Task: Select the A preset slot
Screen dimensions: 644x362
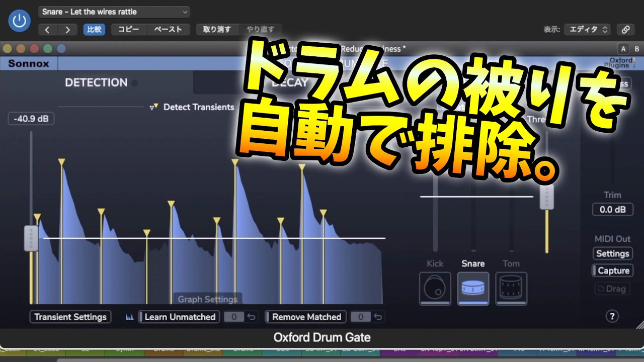Action: coord(623,49)
